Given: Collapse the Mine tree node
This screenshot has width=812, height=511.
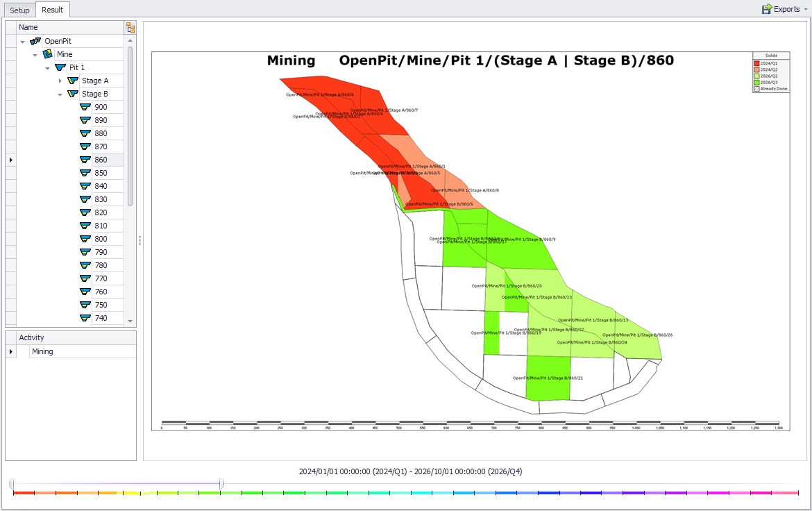Looking at the screenshot, I should (35, 55).
